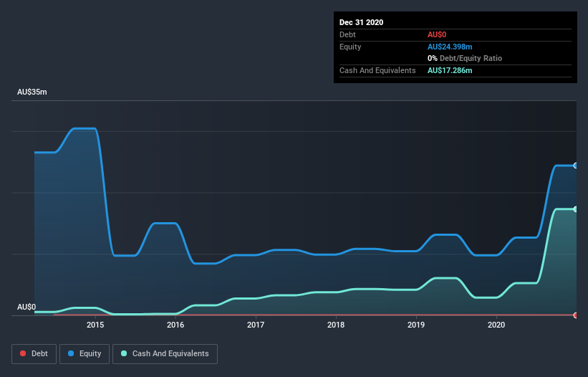Click the red AU$0 debt value
The height and width of the screenshot is (377, 588).
tap(437, 34)
